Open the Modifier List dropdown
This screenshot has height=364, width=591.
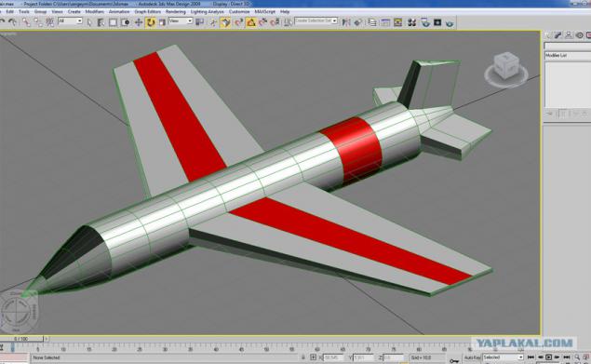(568, 56)
